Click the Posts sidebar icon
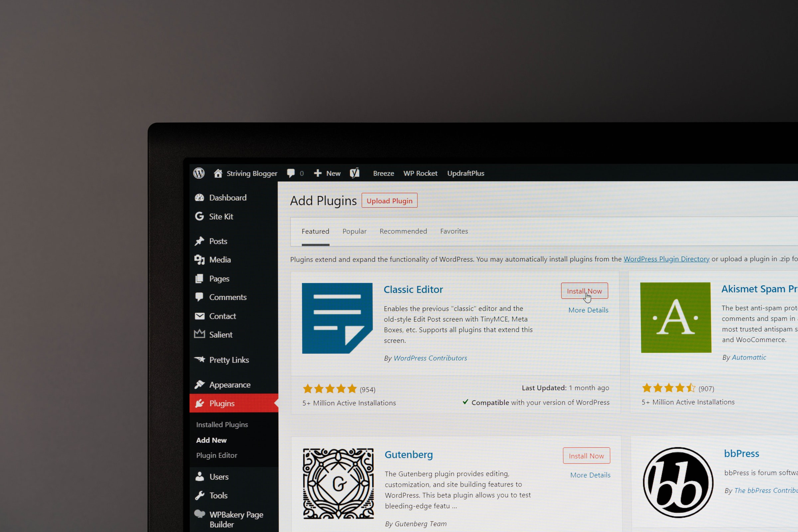 pyautogui.click(x=199, y=241)
